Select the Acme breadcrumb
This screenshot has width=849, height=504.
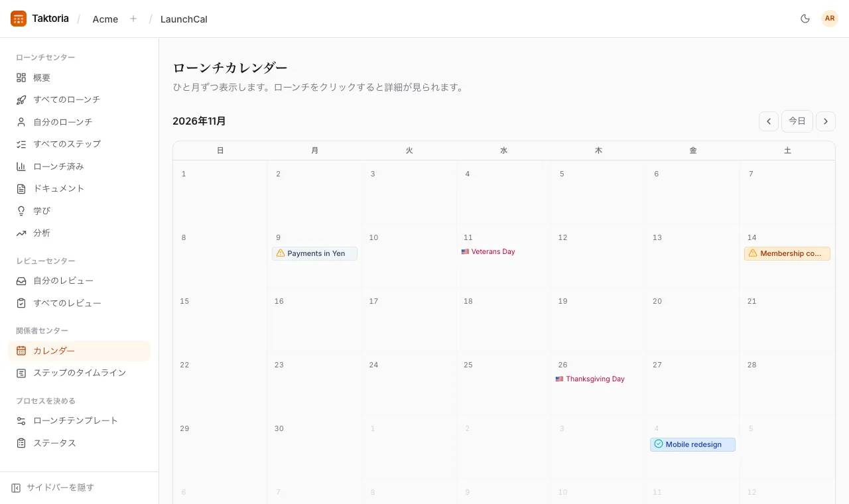click(x=105, y=19)
